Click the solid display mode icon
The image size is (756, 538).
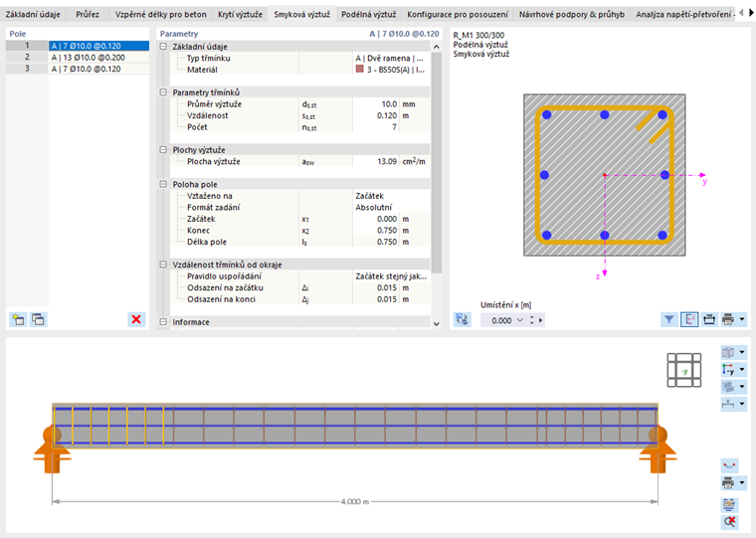(728, 387)
